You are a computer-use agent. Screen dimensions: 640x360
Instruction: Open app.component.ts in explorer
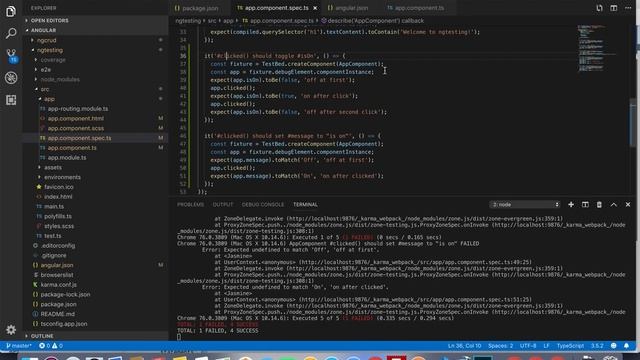point(96,148)
